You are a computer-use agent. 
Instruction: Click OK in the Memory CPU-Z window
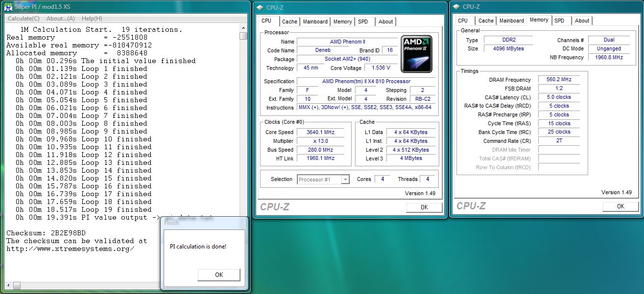(x=620, y=206)
